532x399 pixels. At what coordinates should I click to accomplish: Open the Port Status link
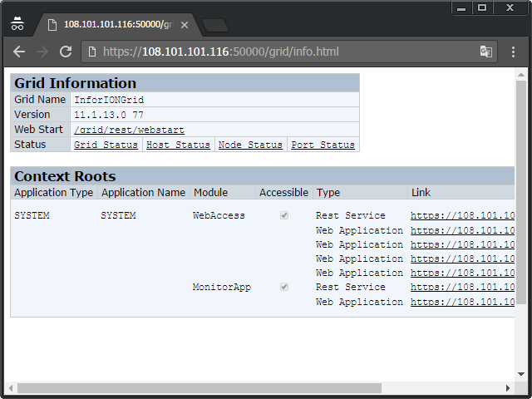(323, 145)
